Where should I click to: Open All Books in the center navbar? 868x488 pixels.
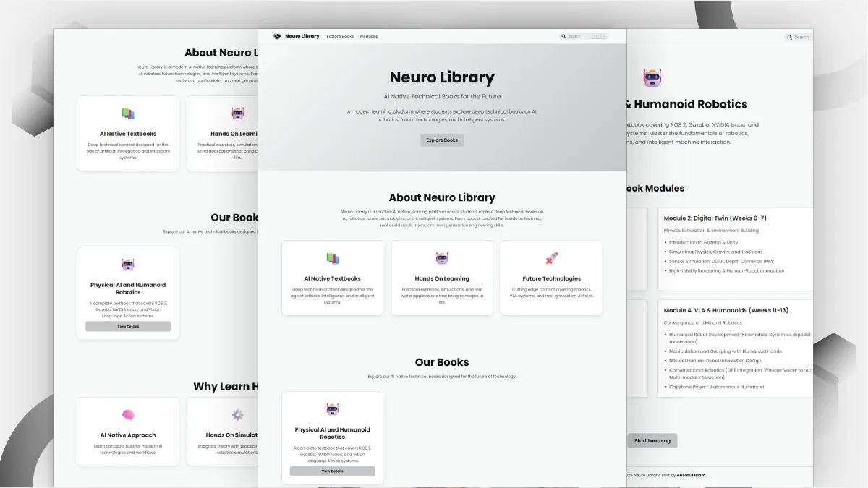369,36
